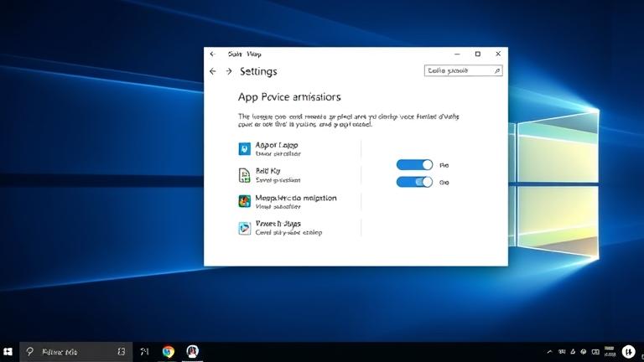
Task: Click the first tray icon after the chevron
Action: pos(562,352)
